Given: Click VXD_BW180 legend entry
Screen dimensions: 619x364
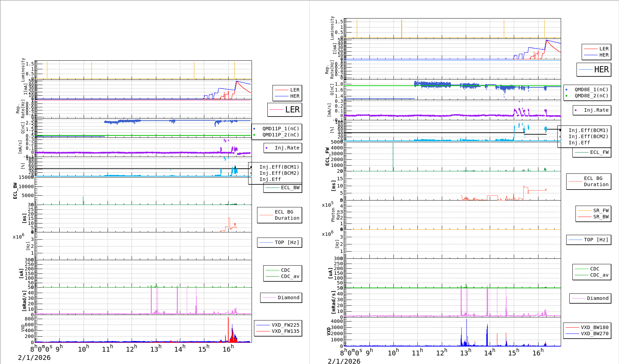Looking at the screenshot, I should pyautogui.click(x=594, y=327).
